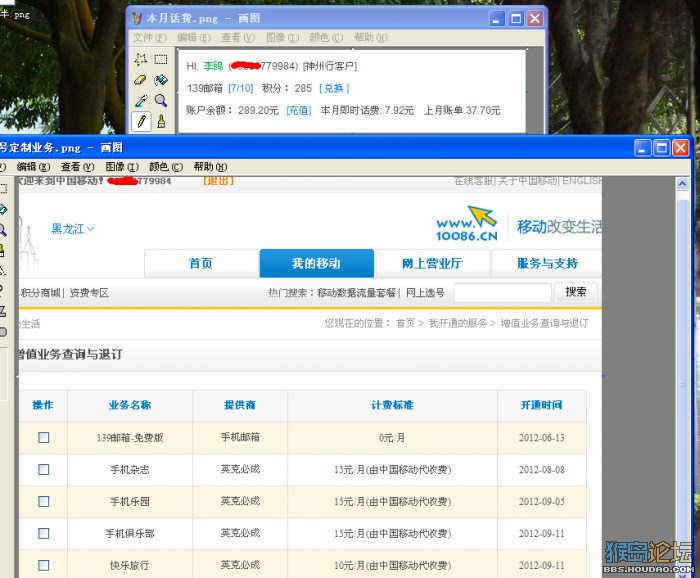The height and width of the screenshot is (578, 700).
Task: Click the 2012-06-13 date cell
Action: [542, 438]
